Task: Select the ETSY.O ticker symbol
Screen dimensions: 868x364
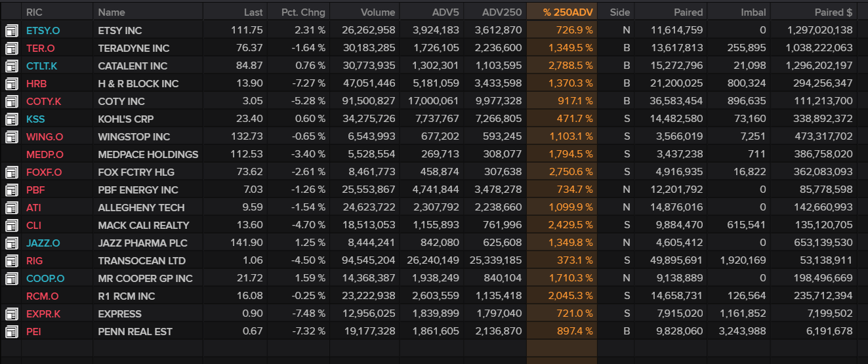Action: tap(43, 30)
